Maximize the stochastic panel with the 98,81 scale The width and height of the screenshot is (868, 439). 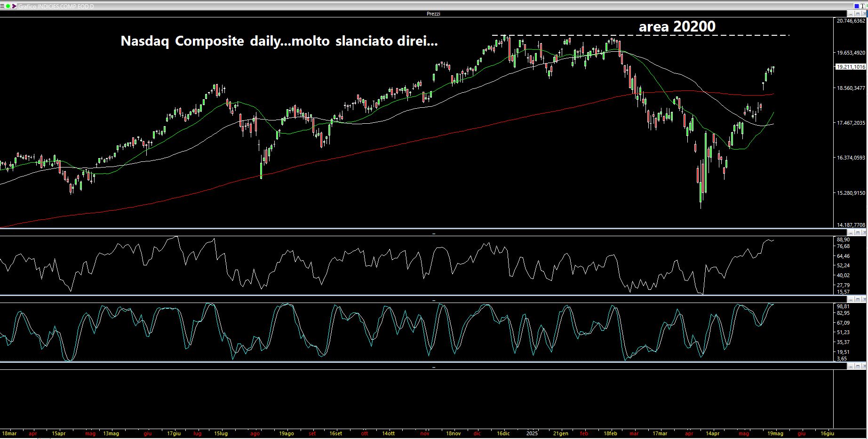click(x=858, y=299)
